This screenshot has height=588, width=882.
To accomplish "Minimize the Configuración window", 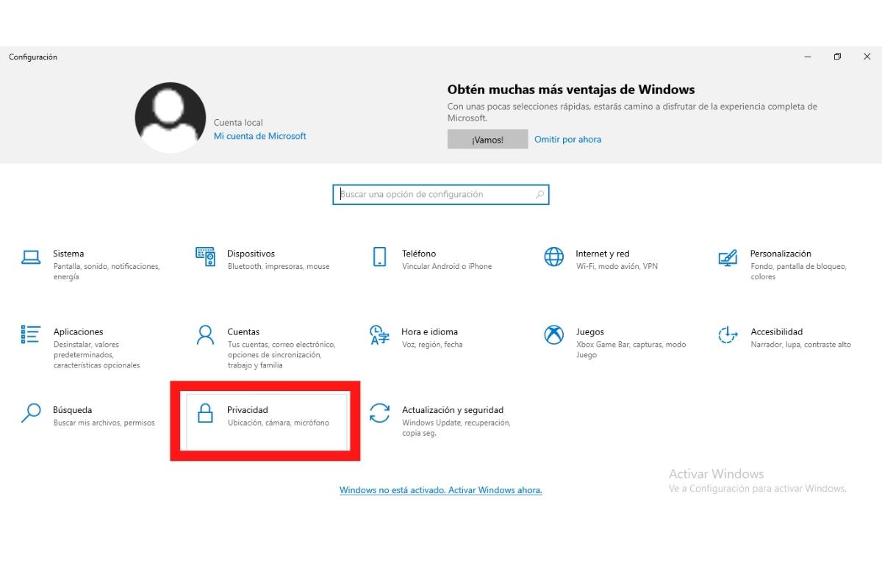I will 808,57.
